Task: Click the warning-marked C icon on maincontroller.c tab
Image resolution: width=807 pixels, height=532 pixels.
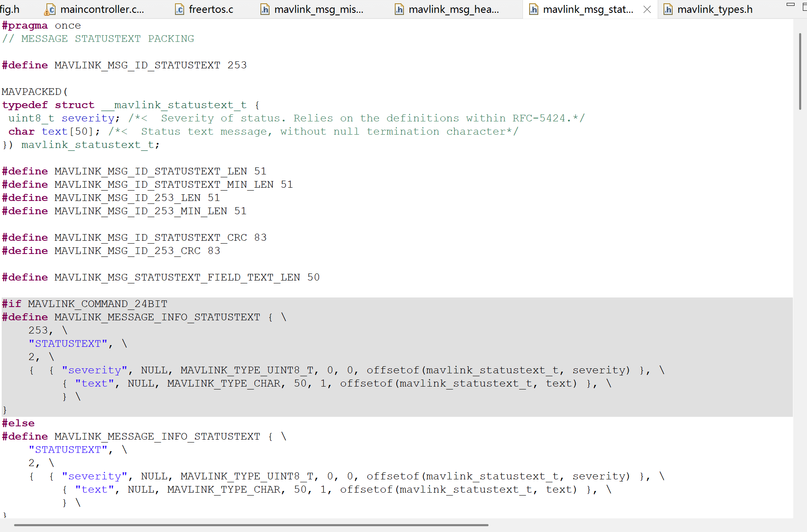Action: pyautogui.click(x=50, y=9)
